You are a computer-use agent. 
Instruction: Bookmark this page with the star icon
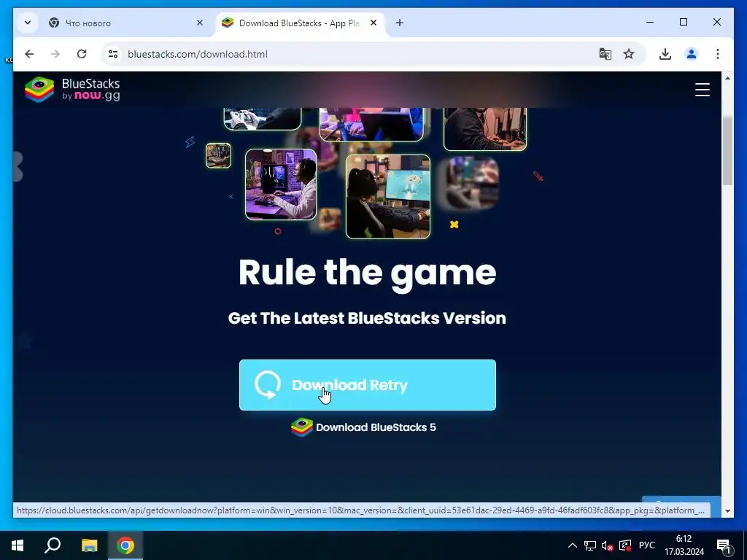click(x=629, y=54)
